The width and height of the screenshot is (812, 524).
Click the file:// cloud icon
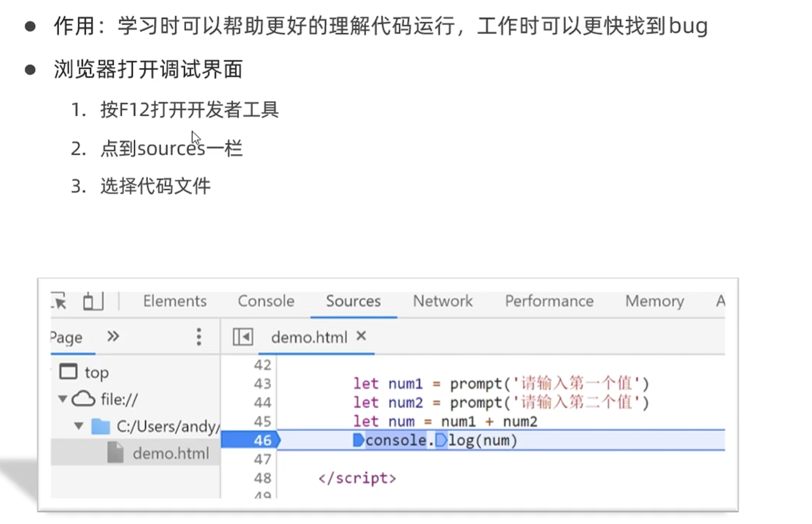coord(84,398)
